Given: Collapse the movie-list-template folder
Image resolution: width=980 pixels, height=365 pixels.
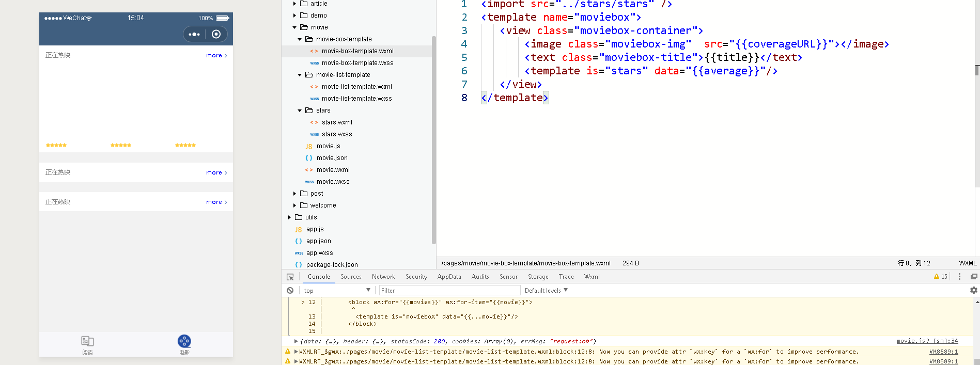Looking at the screenshot, I should click(300, 75).
